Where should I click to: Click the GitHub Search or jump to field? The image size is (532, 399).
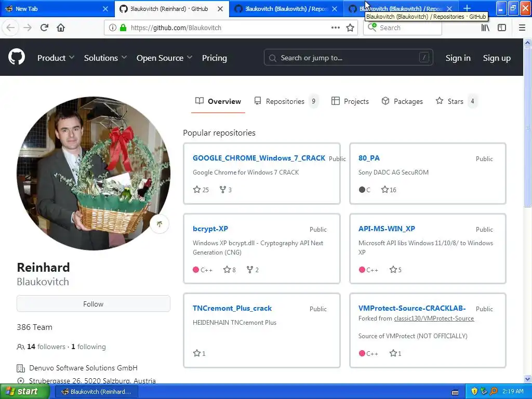(x=349, y=58)
